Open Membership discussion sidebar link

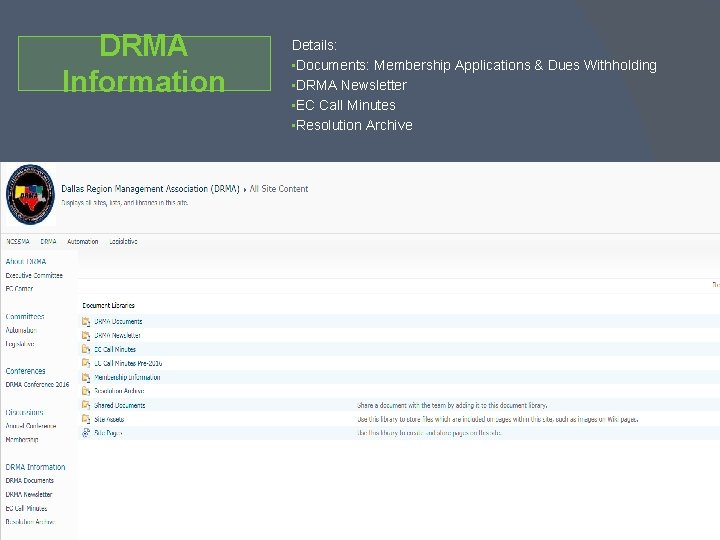coord(22,439)
